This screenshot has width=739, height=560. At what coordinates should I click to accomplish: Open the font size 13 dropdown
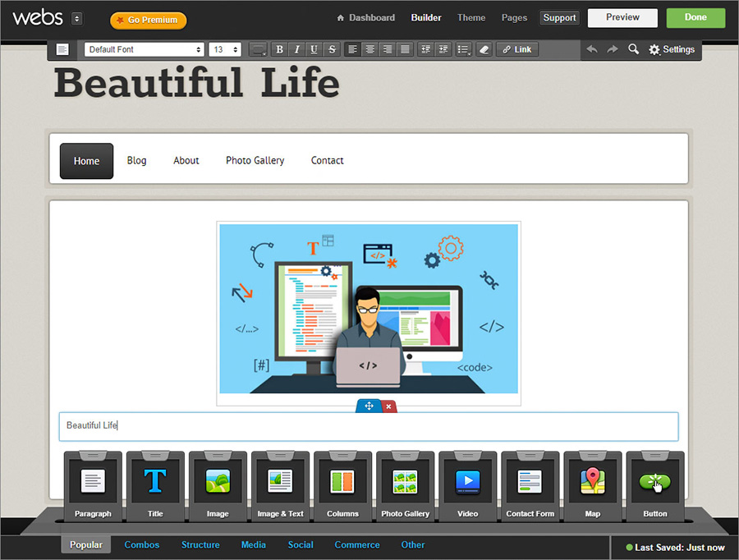225,49
